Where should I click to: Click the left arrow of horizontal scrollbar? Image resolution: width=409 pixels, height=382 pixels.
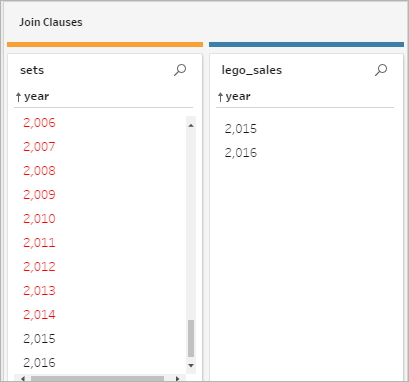click(x=23, y=378)
